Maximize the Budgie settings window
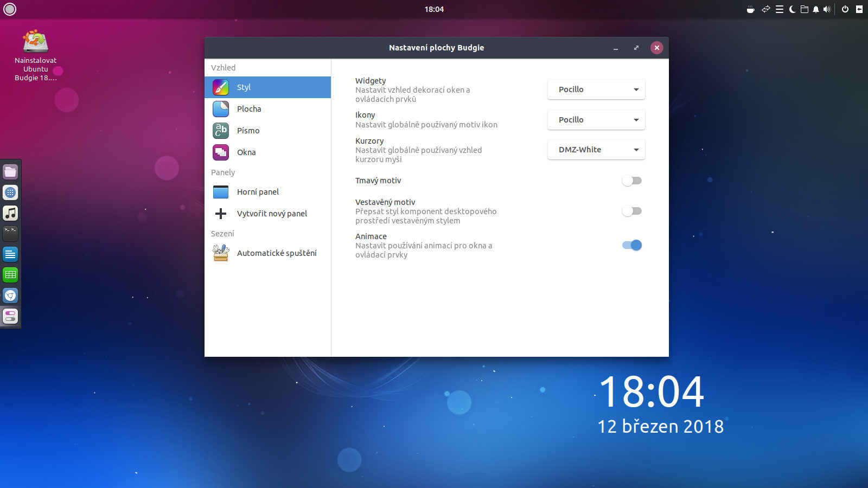The image size is (868, 488). point(636,48)
